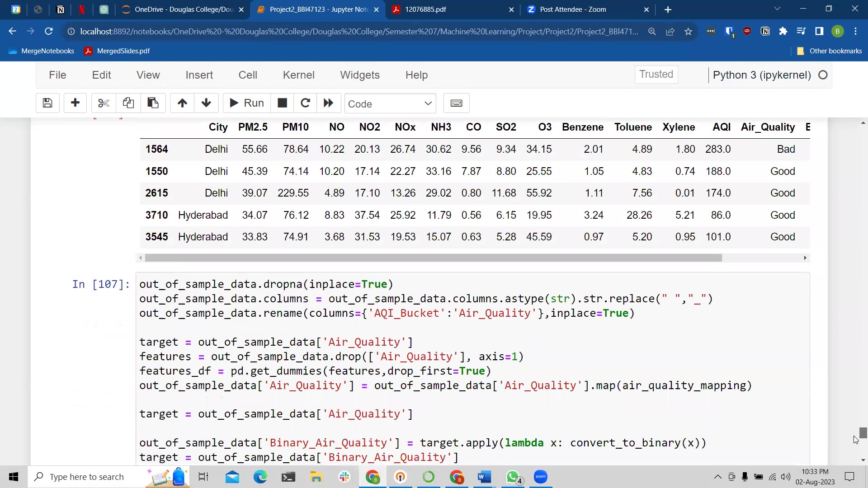This screenshot has width=868, height=488.
Task: Open the cell type dropdown showing Code
Action: (390, 103)
